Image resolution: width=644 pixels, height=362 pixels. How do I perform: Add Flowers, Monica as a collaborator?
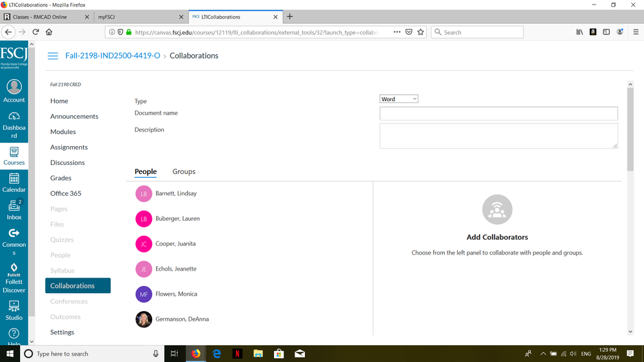[176, 294]
